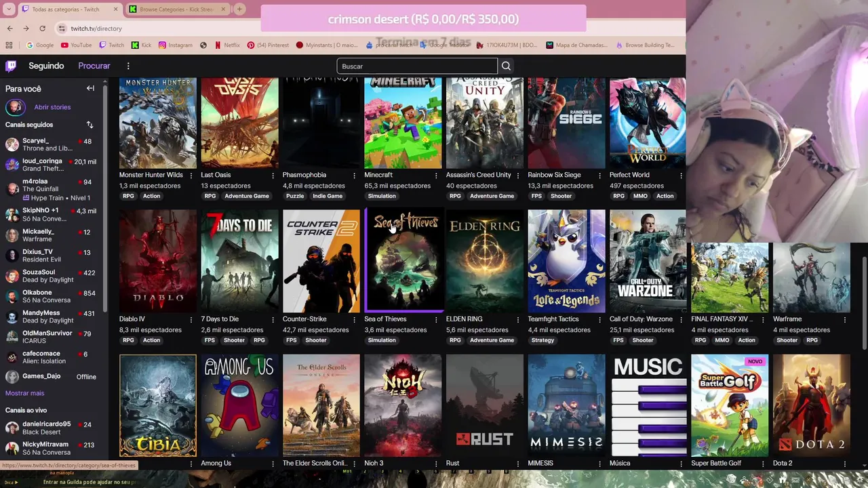Open the Monster Hunter Wilds category title
Screen dimensions: 868x488
point(151,175)
